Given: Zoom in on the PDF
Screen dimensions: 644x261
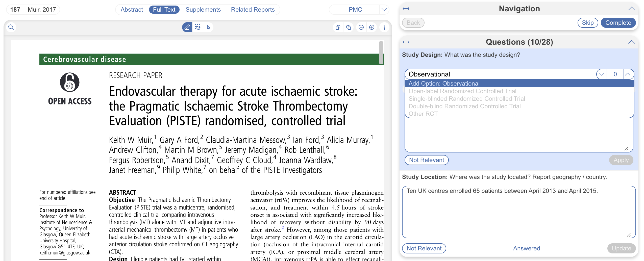Looking at the screenshot, I should click(x=372, y=27).
